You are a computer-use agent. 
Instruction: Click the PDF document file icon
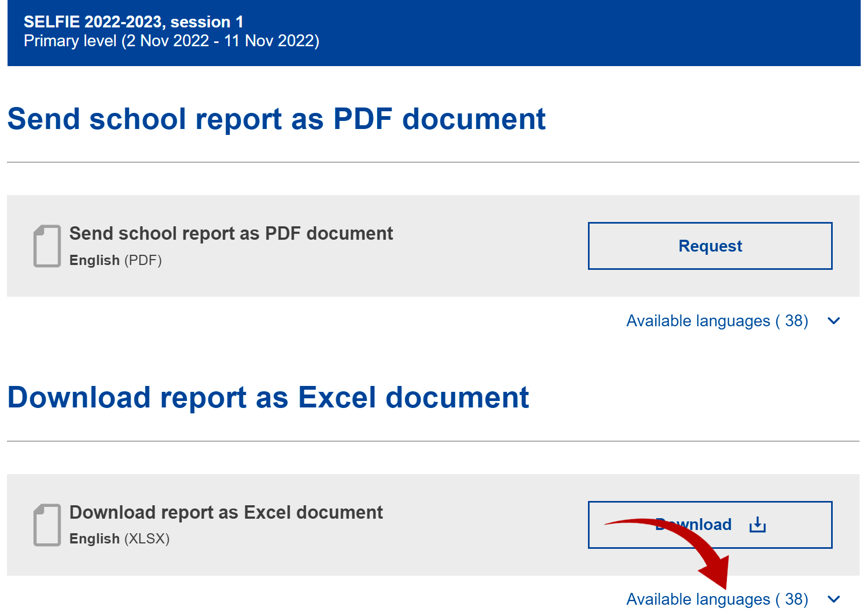(47, 246)
